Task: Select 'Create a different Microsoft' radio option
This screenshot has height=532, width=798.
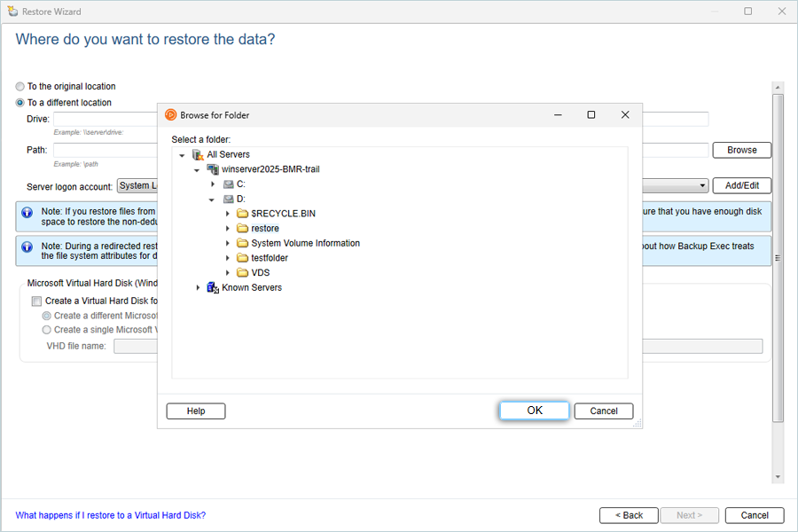Action: coord(47,316)
